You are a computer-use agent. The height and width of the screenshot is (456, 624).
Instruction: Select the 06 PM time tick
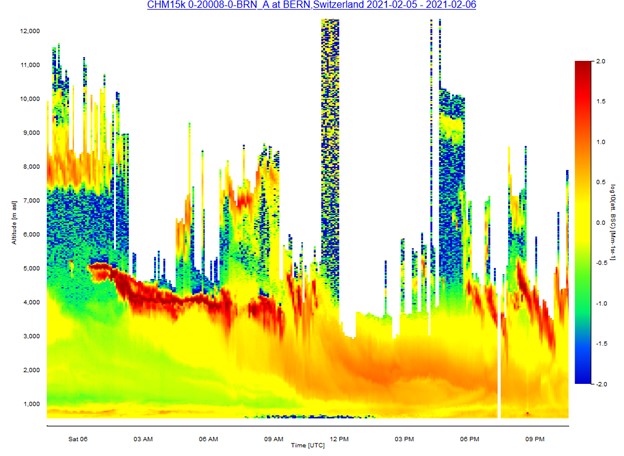coord(469,438)
